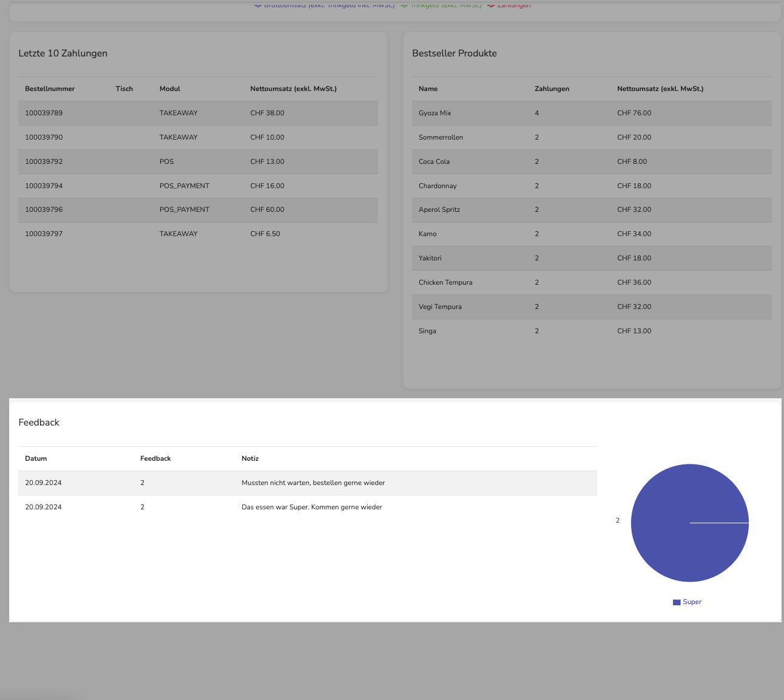The width and height of the screenshot is (784, 700).
Task: Select the Datum column header
Action: pos(36,458)
